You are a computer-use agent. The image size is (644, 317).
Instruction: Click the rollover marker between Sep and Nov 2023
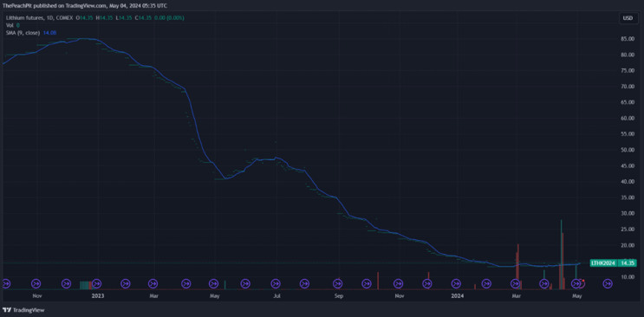(367, 283)
